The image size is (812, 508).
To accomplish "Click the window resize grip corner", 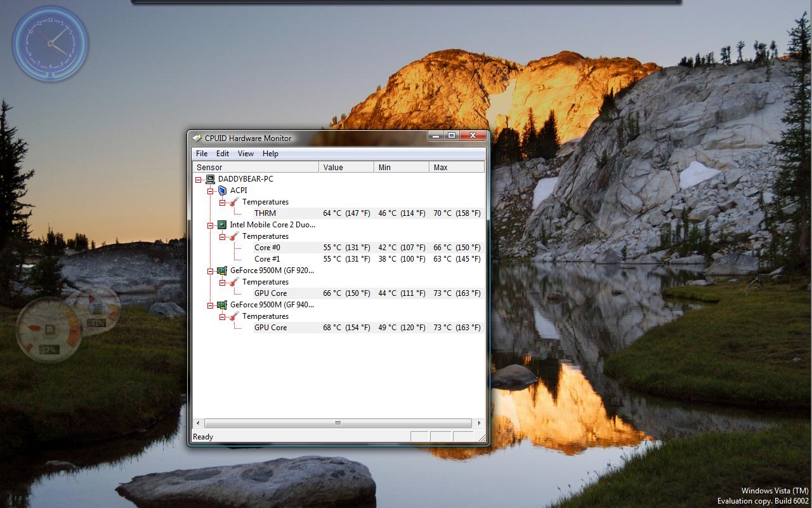I will (x=481, y=437).
